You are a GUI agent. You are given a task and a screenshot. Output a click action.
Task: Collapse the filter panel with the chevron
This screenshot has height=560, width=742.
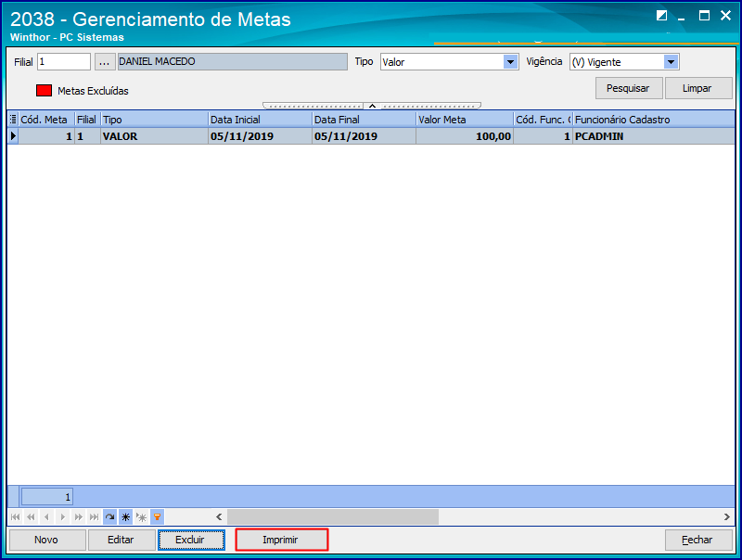(x=373, y=106)
